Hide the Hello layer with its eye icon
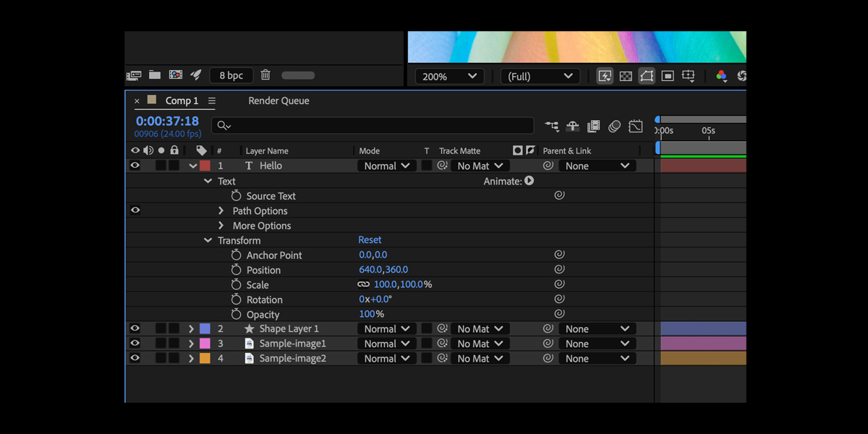The height and width of the screenshot is (434, 868). pos(135,166)
